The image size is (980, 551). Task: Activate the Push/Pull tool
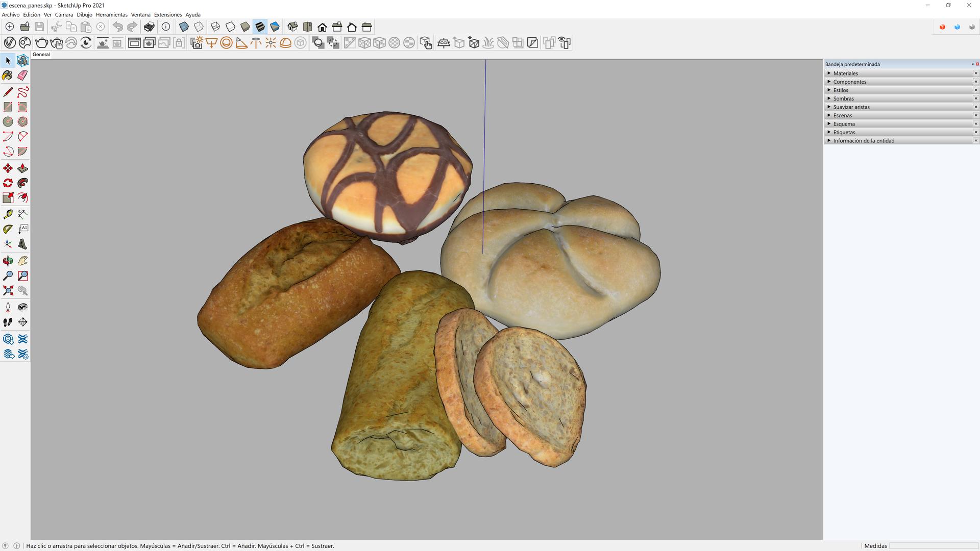(x=22, y=168)
